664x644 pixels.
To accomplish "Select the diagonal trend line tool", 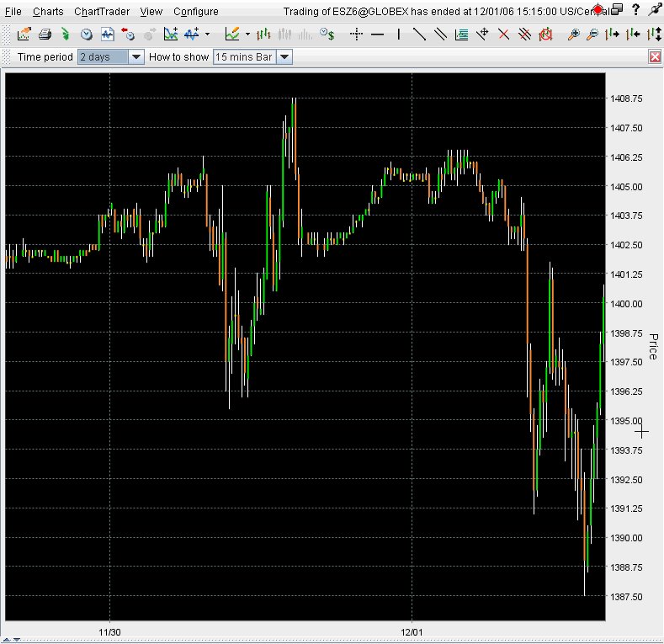I will [x=419, y=34].
